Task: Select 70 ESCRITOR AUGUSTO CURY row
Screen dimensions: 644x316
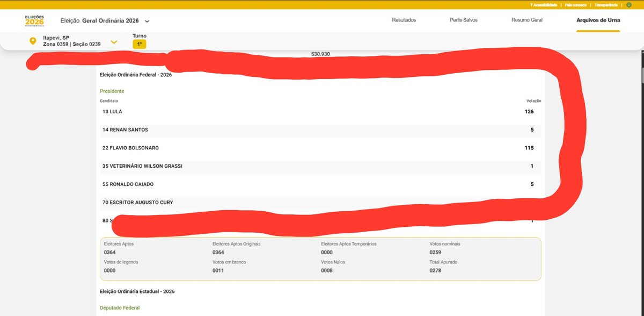Action: [x=320, y=203]
